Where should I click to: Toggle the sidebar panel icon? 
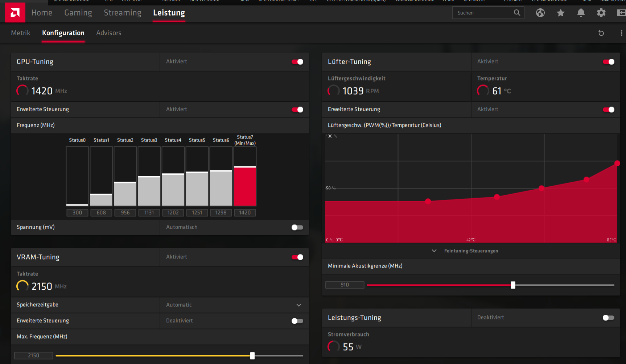point(621,13)
